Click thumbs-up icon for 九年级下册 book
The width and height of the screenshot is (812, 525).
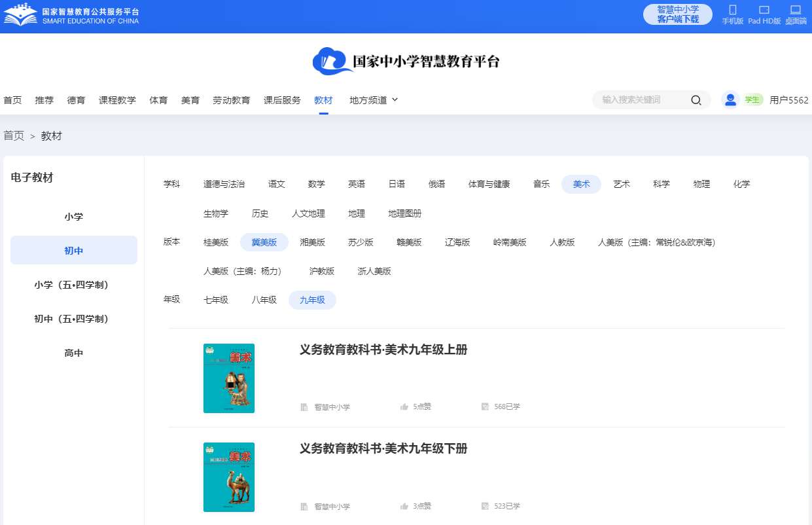pos(404,507)
